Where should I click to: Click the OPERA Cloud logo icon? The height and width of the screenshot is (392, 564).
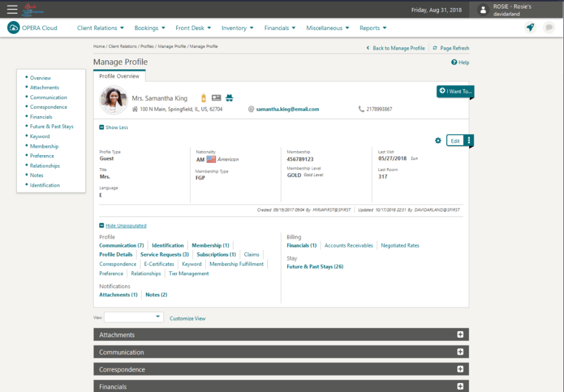[x=14, y=27]
